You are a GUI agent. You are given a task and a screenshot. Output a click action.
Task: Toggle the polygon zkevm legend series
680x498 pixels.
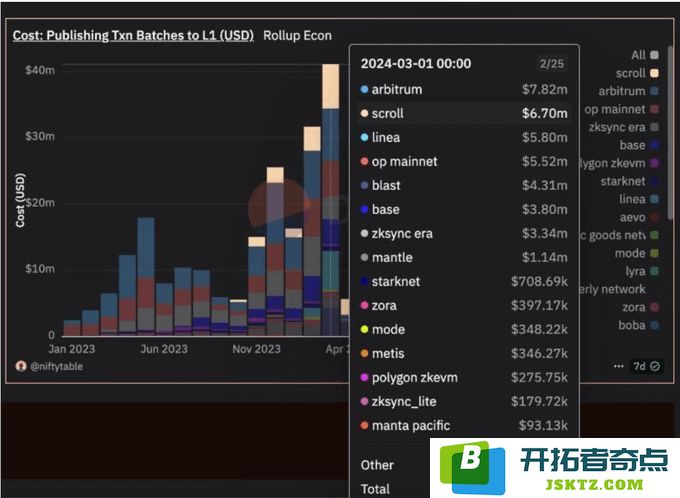pyautogui.click(x=620, y=163)
